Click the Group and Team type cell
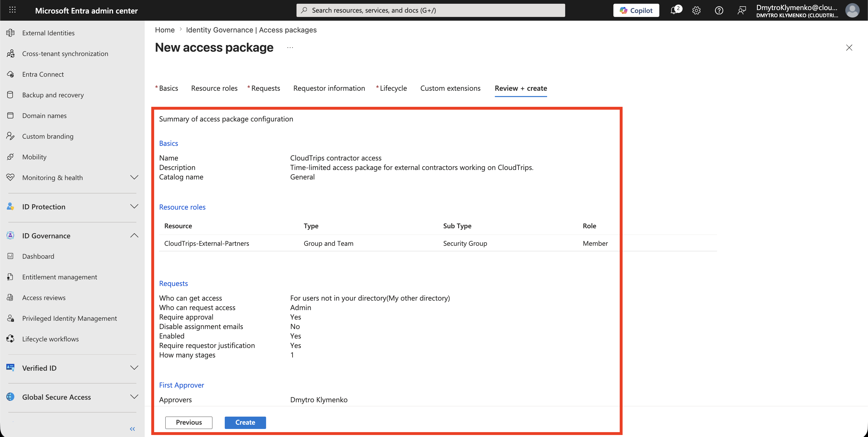Viewport: 868px width, 437px height. click(x=329, y=243)
